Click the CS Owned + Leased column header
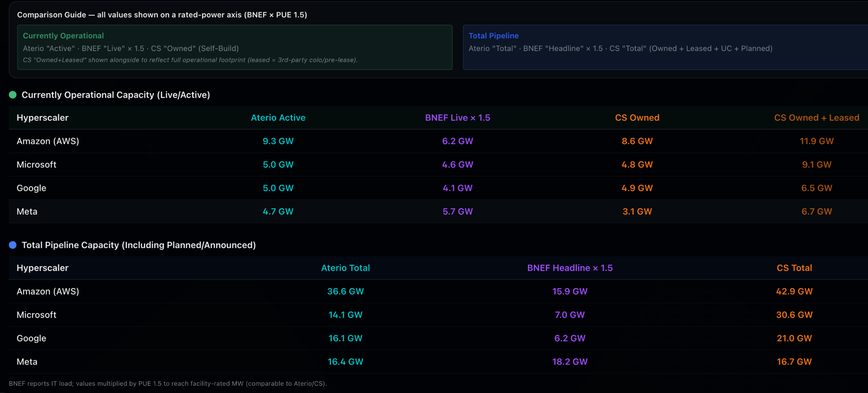 click(816, 118)
